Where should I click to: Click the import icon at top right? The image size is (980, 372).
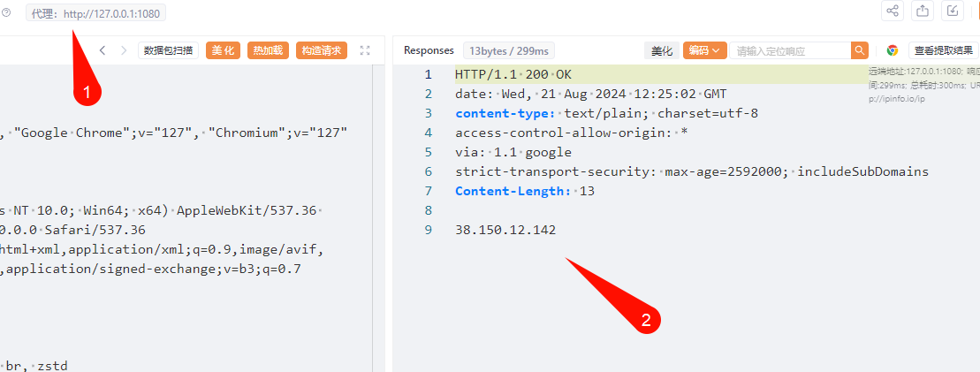[953, 11]
